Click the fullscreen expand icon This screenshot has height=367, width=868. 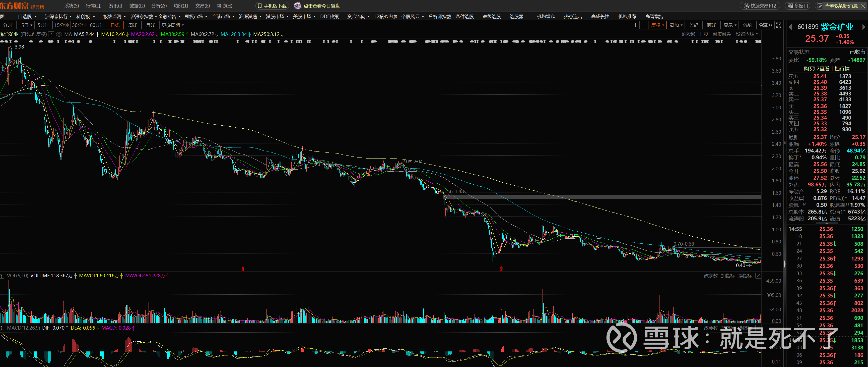coord(778,25)
